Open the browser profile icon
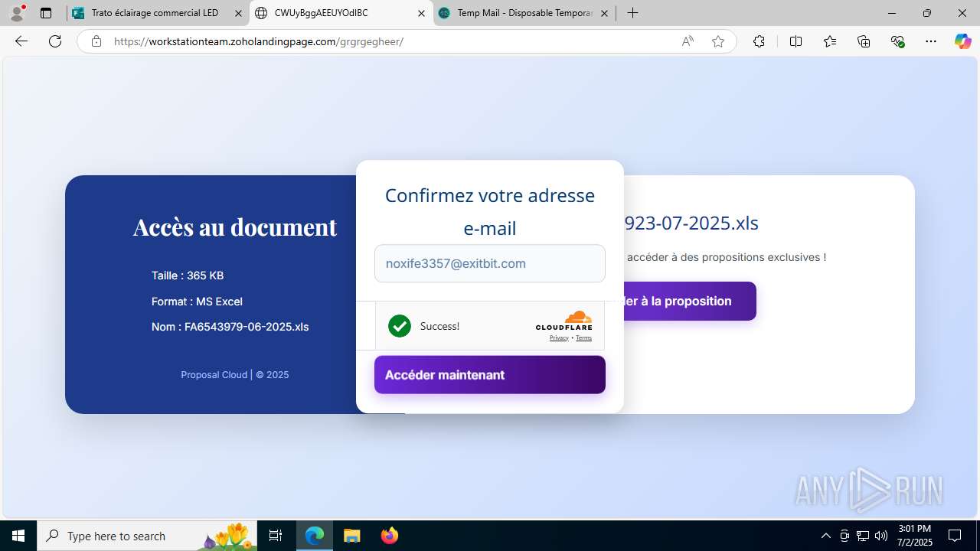 point(17,13)
